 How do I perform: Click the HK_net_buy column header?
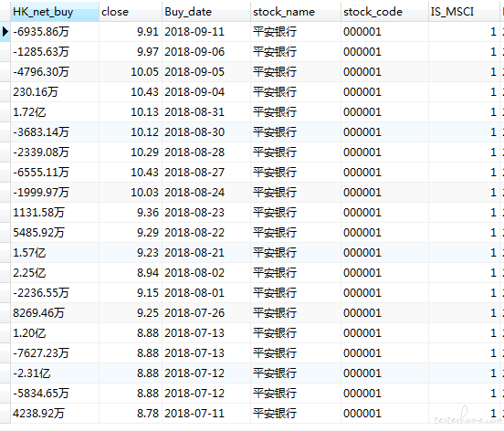[x=55, y=12]
